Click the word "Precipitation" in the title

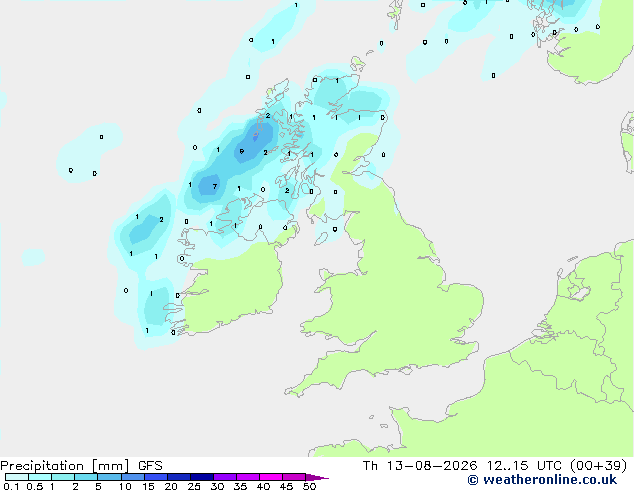pyautogui.click(x=42, y=466)
